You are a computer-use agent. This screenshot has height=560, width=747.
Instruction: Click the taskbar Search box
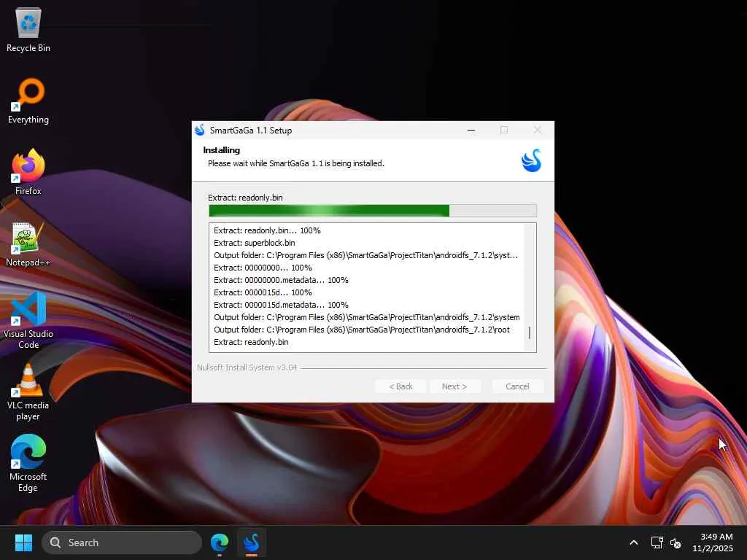(122, 542)
